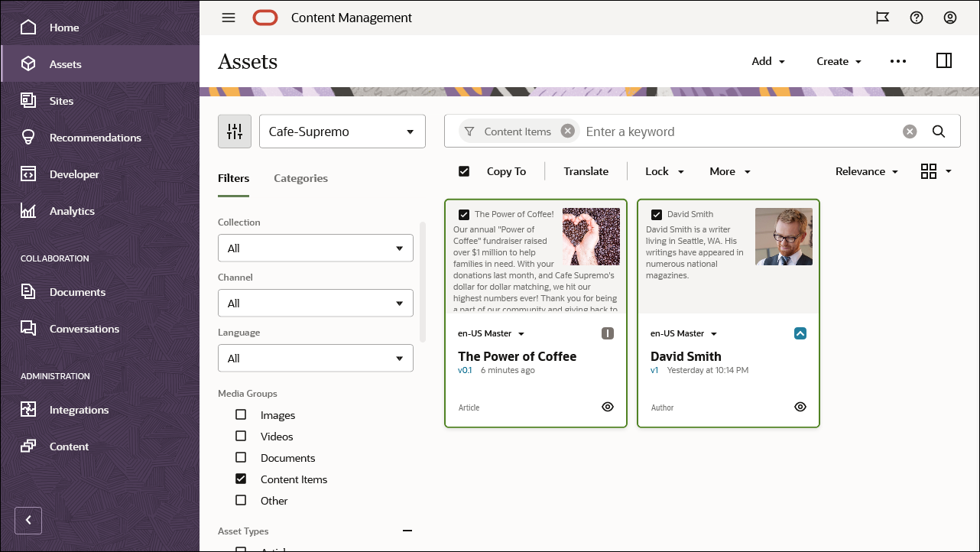Open the Add dropdown menu
Viewport: 980px width, 552px height.
point(768,61)
